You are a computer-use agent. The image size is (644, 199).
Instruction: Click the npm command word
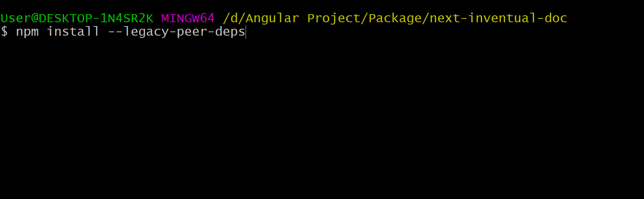coord(27,32)
